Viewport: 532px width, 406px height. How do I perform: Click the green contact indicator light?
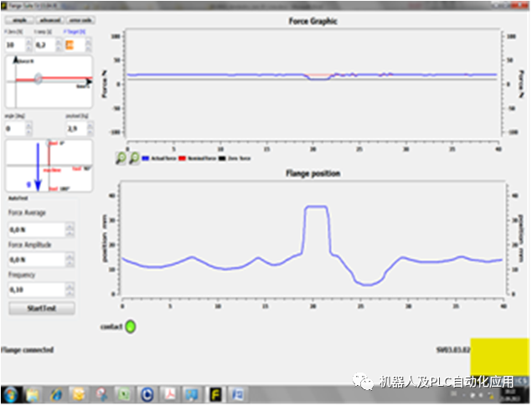131,326
